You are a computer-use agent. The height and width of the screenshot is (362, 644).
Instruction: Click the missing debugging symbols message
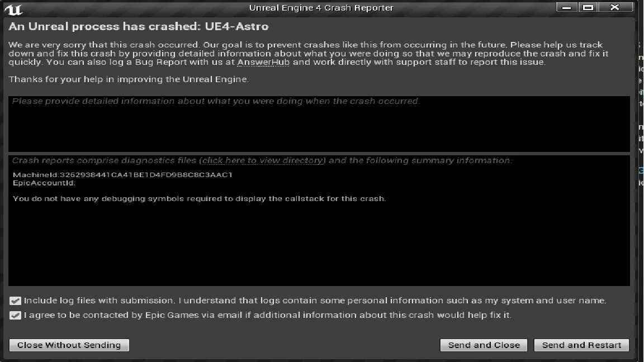click(199, 198)
